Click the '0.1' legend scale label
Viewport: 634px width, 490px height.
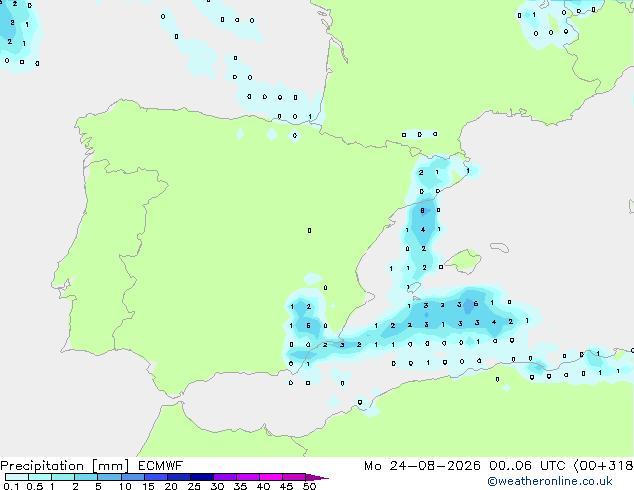11,486
